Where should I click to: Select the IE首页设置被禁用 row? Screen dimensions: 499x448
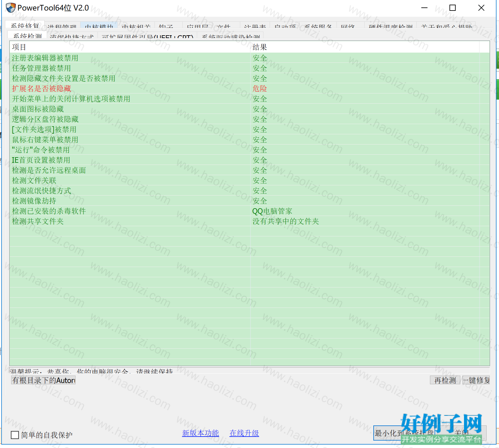click(249, 160)
